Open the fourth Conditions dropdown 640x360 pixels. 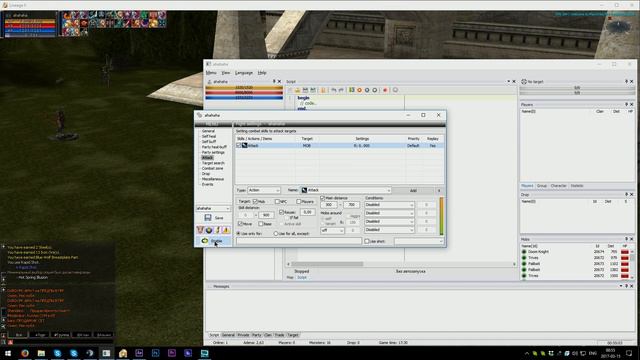[389, 230]
